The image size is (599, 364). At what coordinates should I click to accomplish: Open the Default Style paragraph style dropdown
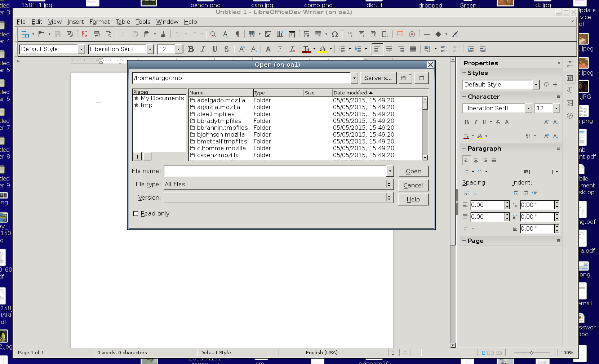(x=81, y=49)
